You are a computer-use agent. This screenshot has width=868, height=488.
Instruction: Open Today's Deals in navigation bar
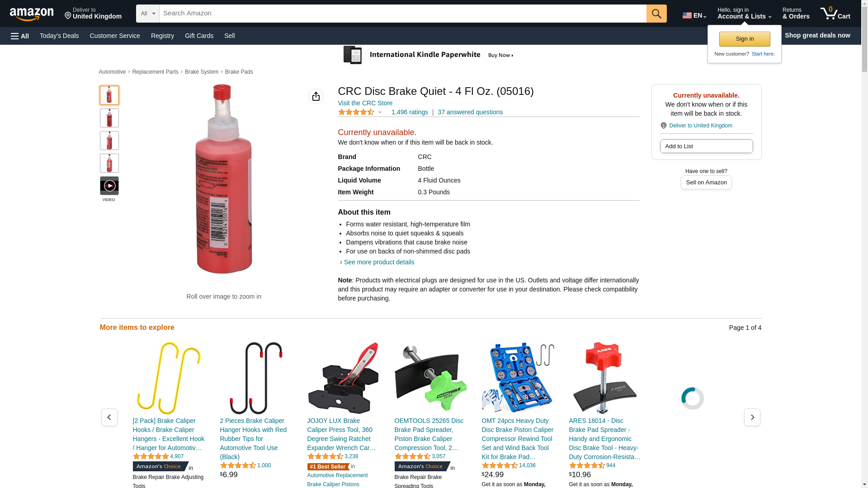(59, 36)
